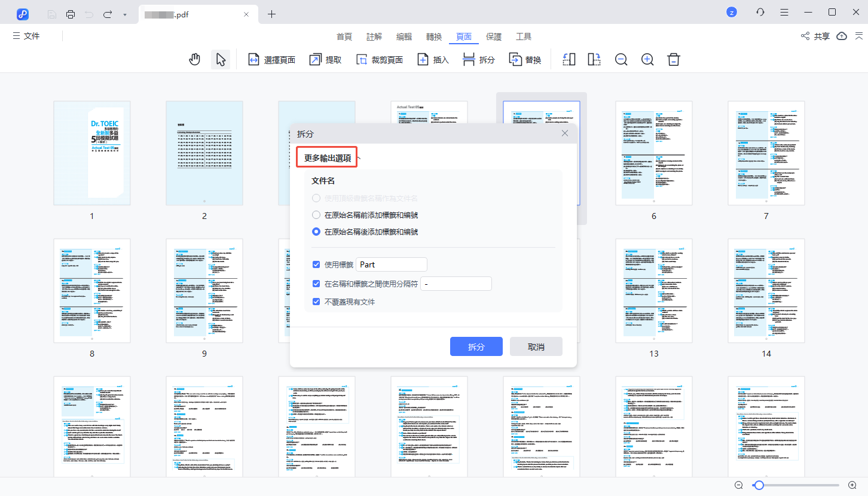Confirm with the blue 拆分 button
The image size is (868, 496).
pyautogui.click(x=476, y=347)
